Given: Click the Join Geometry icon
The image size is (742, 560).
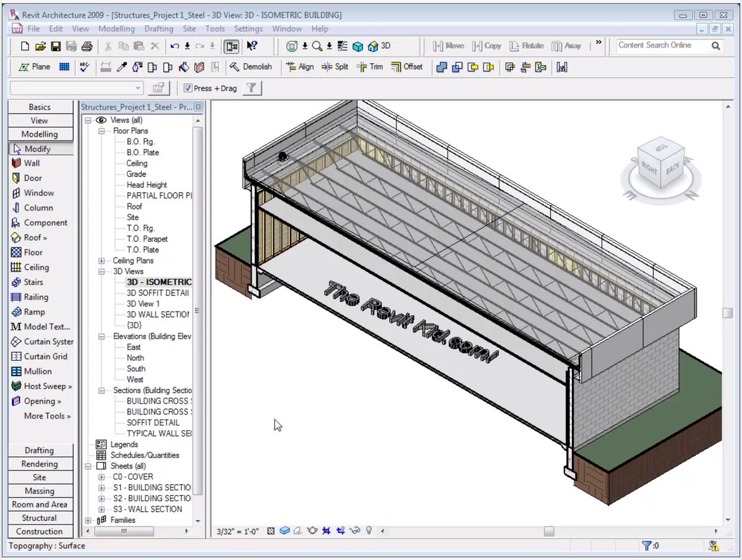Looking at the screenshot, I should [x=442, y=67].
